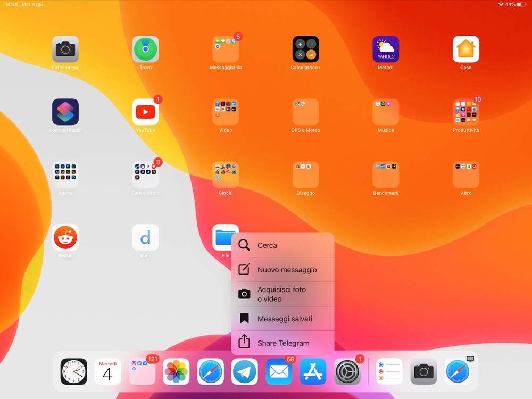Open the Calendar showing Martedì 4

(107, 371)
